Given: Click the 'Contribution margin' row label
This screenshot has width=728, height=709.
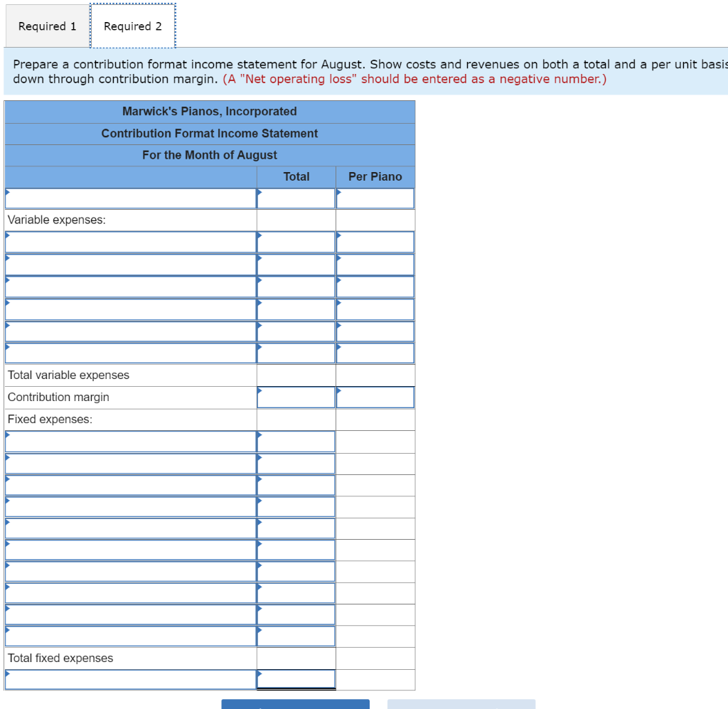Looking at the screenshot, I should (x=58, y=398).
